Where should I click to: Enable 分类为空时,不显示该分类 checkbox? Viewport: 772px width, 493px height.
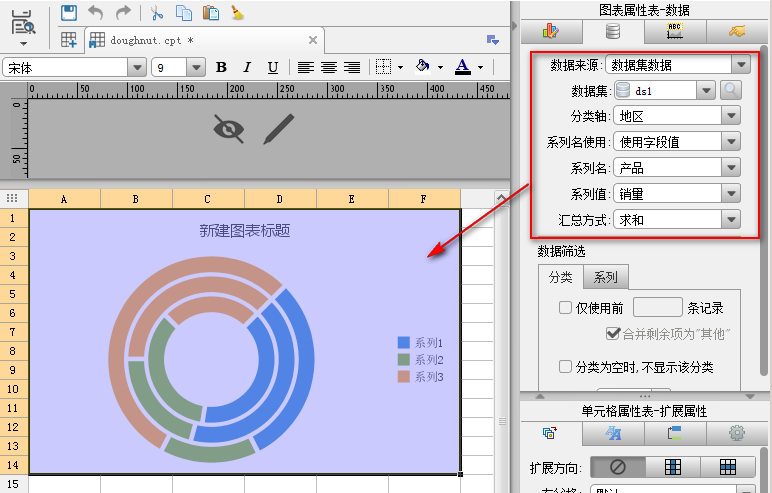(x=565, y=366)
